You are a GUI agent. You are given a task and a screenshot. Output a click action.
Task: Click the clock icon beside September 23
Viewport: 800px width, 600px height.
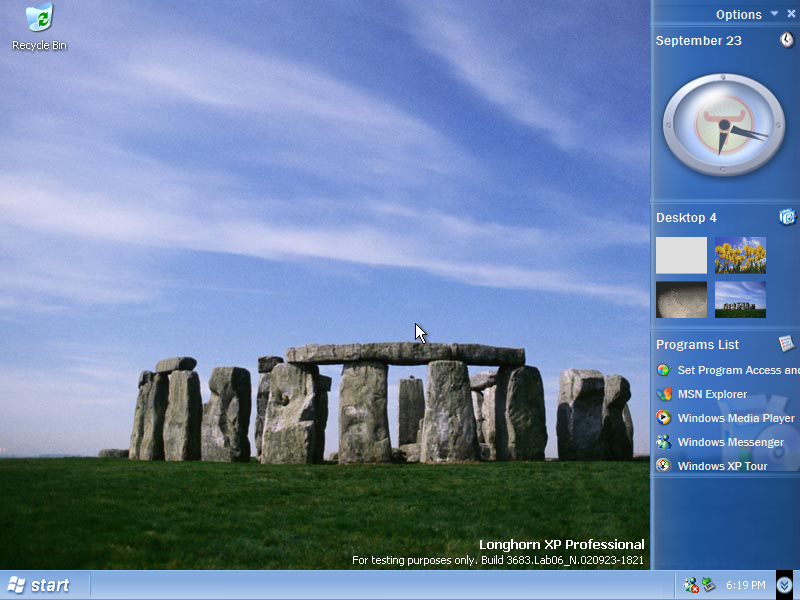(x=787, y=40)
